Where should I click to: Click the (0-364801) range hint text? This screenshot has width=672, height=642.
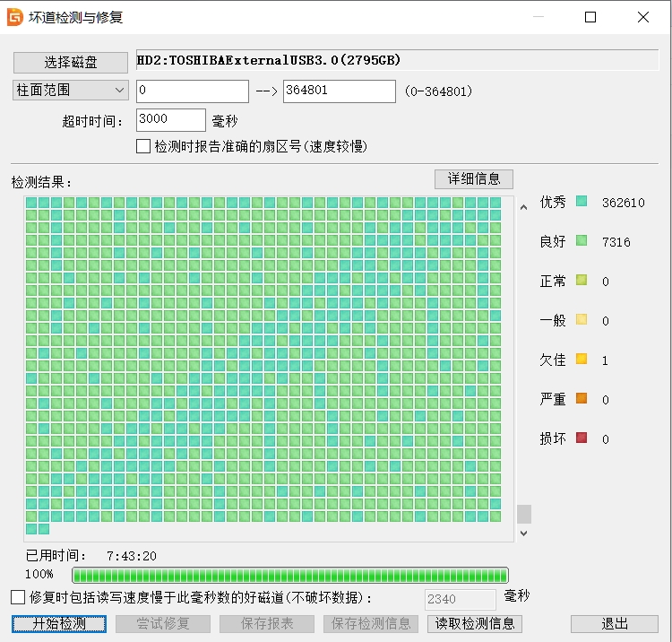pos(438,91)
